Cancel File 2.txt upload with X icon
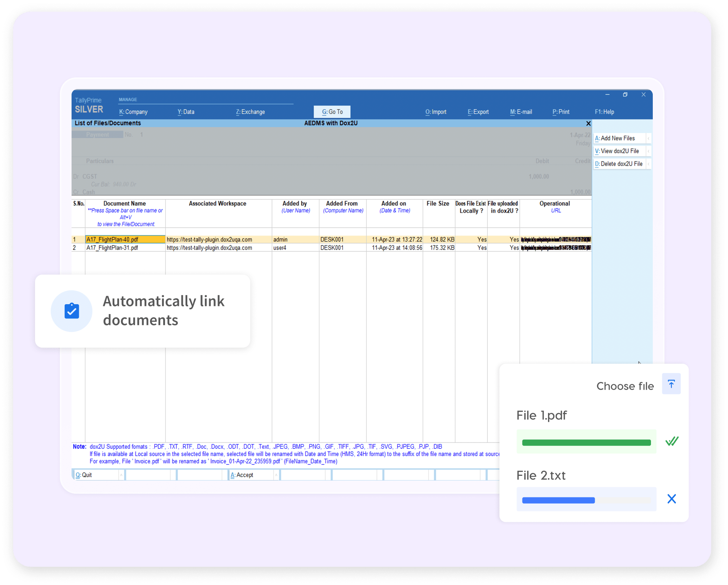Image resolution: width=728 pixels, height=585 pixels. 671,499
